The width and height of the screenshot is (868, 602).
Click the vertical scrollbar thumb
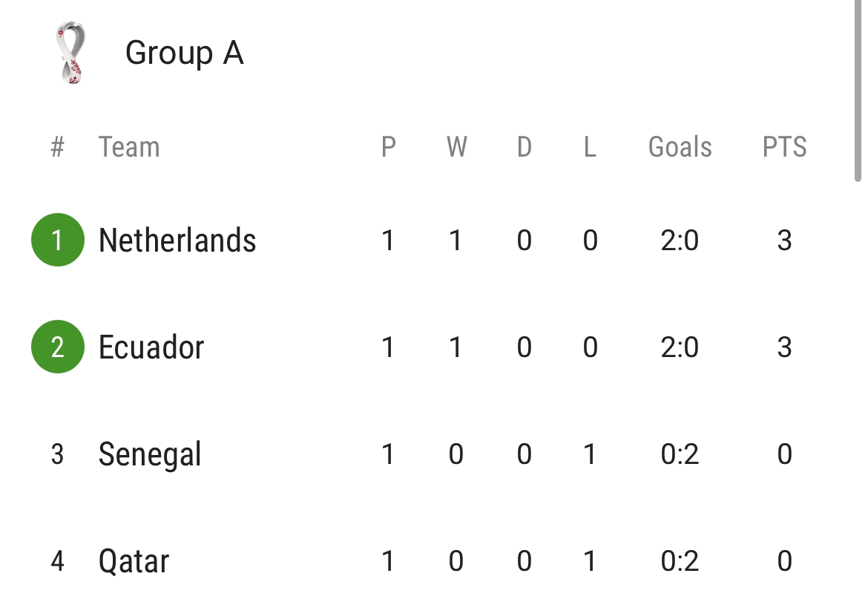858,91
